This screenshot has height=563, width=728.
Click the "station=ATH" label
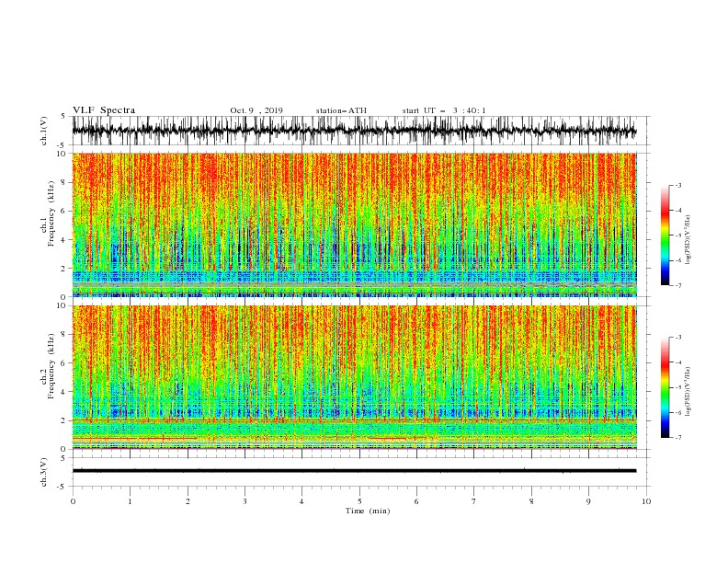tap(341, 110)
